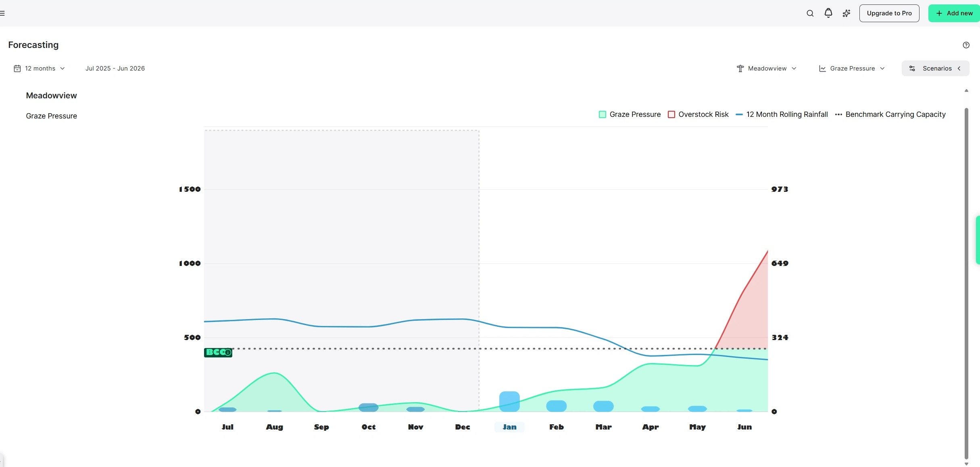Toggle 12 Month Rolling Rainfall series
The image size is (980, 467).
click(782, 114)
